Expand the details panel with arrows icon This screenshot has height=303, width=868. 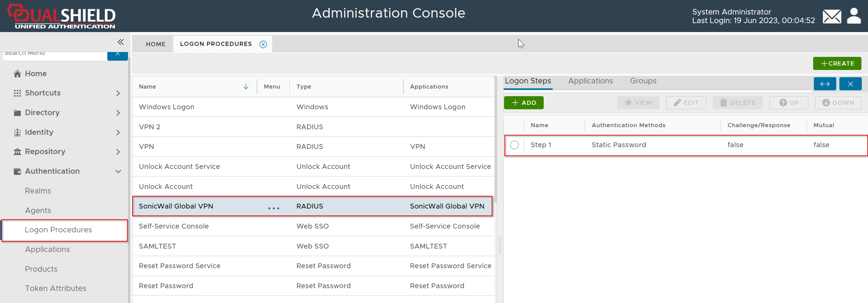click(x=825, y=84)
